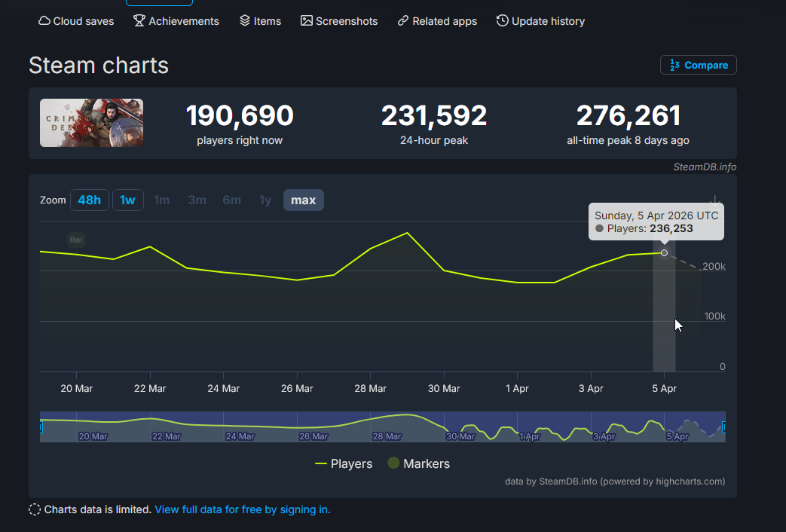Click the Compare button

699,65
